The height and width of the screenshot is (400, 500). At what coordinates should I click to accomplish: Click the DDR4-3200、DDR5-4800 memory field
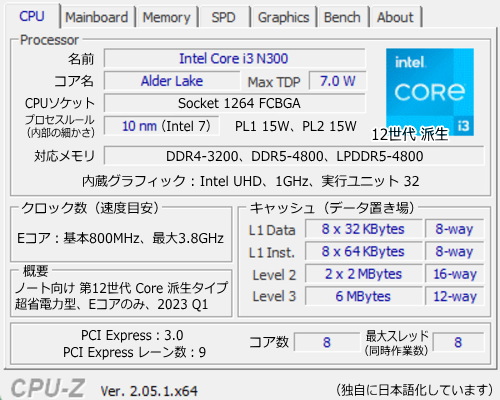(294, 156)
